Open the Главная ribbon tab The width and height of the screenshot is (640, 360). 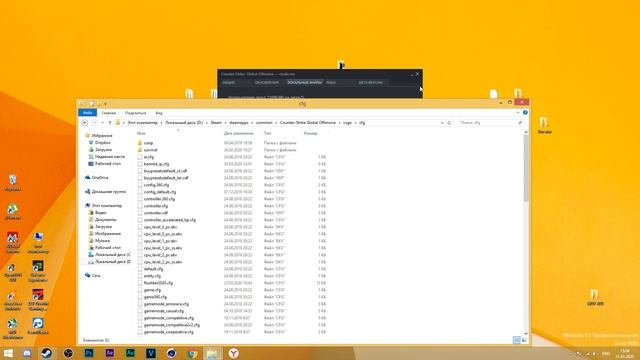pos(109,113)
